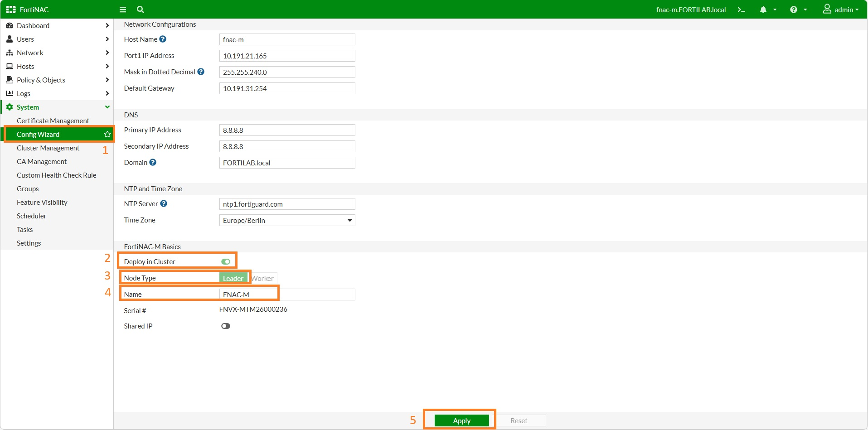The image size is (868, 430).
Task: Click the Host Name help icon
Action: [163, 39]
